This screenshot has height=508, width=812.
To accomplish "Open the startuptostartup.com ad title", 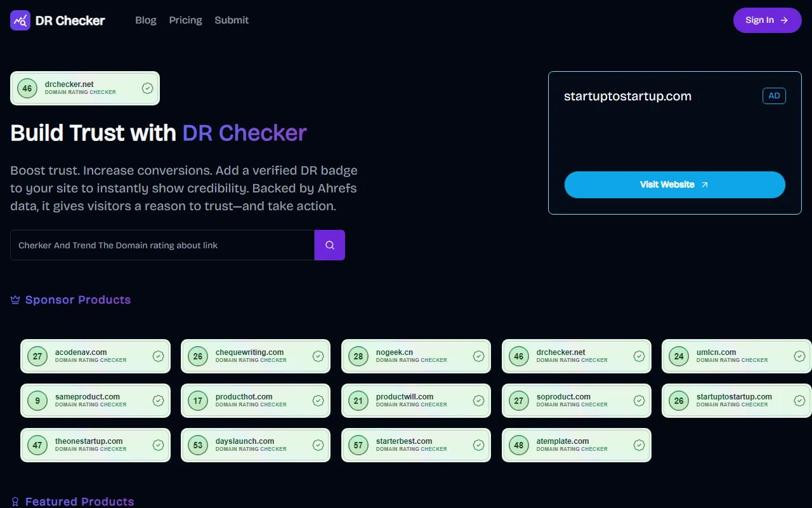I will coord(627,97).
